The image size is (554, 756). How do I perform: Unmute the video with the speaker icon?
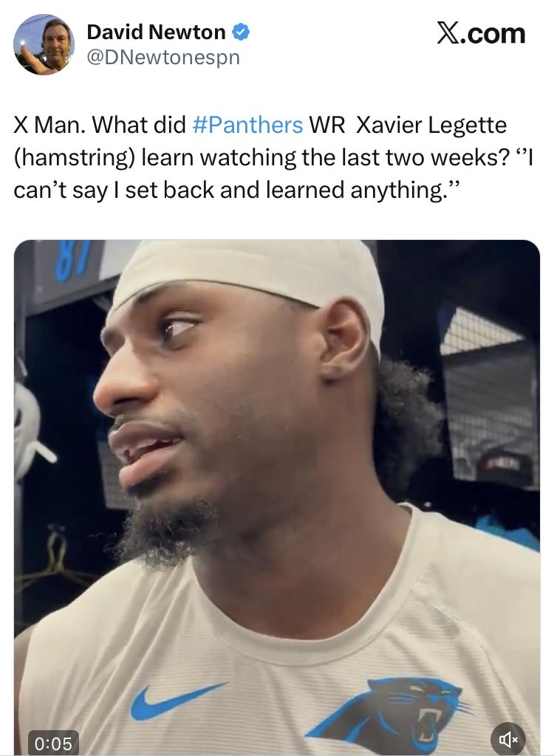pyautogui.click(x=507, y=738)
